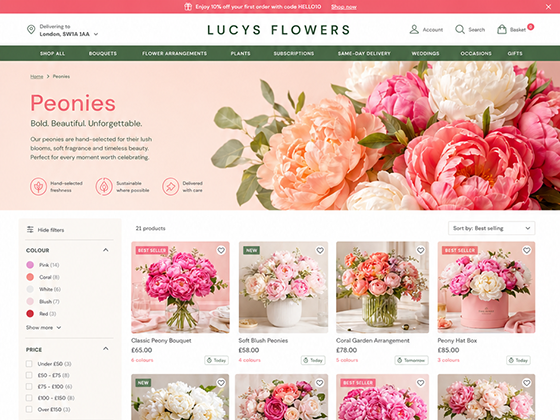560x420 pixels.
Task: Filter by the Coral colour swatch
Action: 30,277
